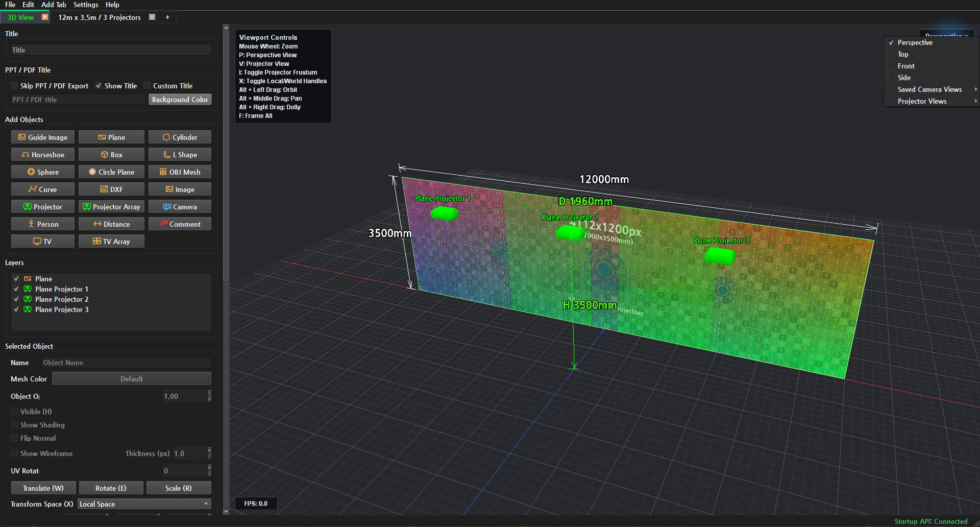Activate Scale (R) mode

[179, 488]
